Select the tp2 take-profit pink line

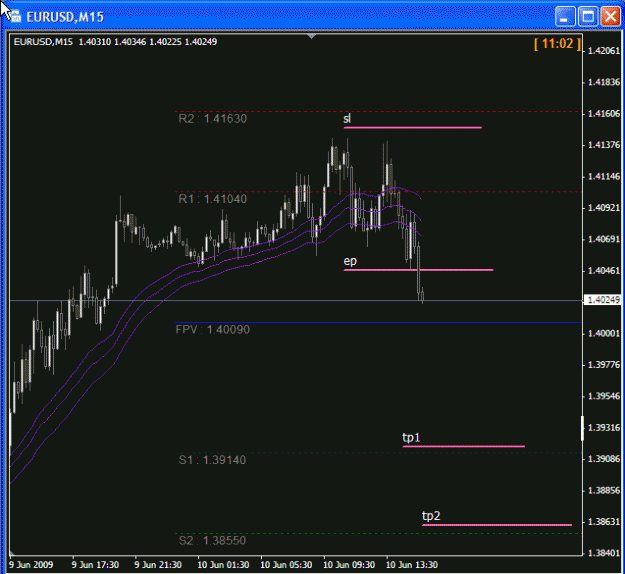pos(497,525)
